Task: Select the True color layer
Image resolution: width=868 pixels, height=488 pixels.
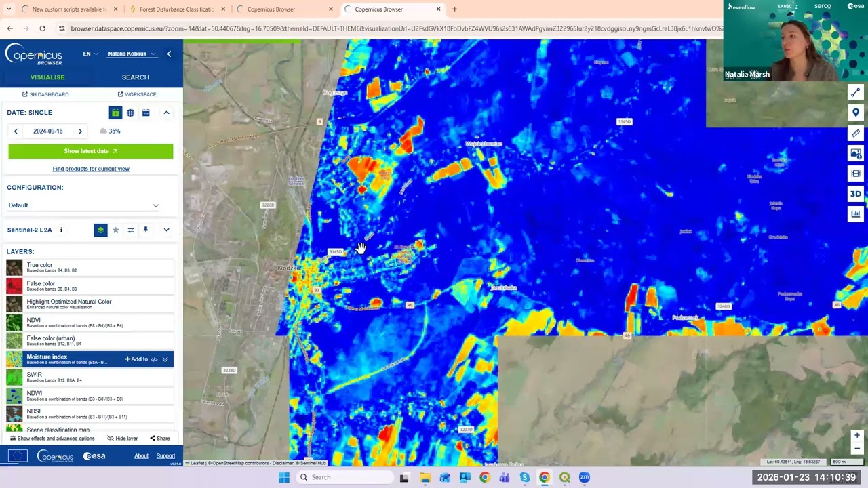Action: tap(90, 267)
